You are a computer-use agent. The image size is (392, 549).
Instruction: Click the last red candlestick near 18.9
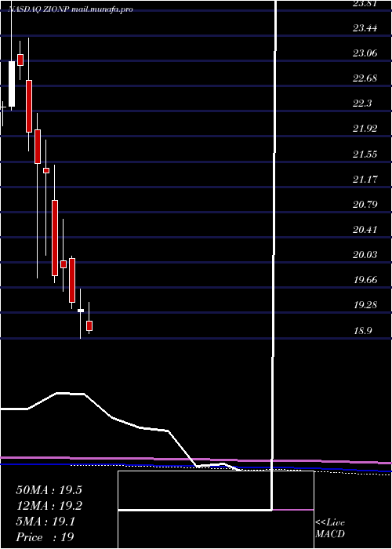(x=89, y=325)
